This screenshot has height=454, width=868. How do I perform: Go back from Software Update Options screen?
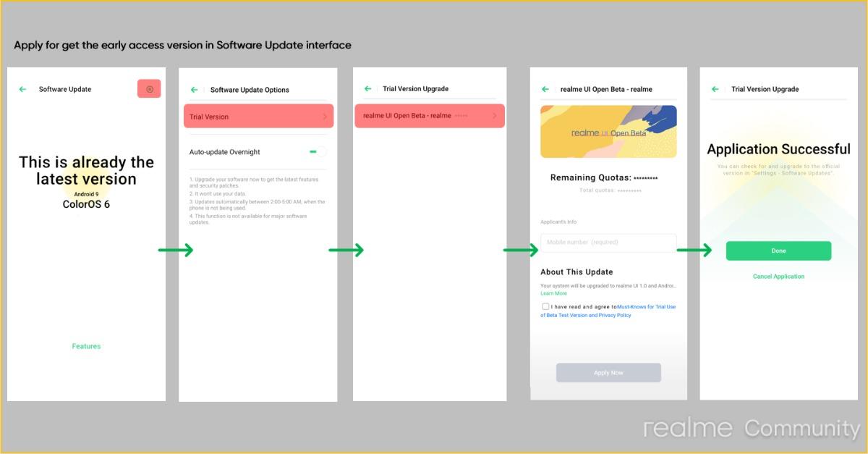(x=194, y=90)
